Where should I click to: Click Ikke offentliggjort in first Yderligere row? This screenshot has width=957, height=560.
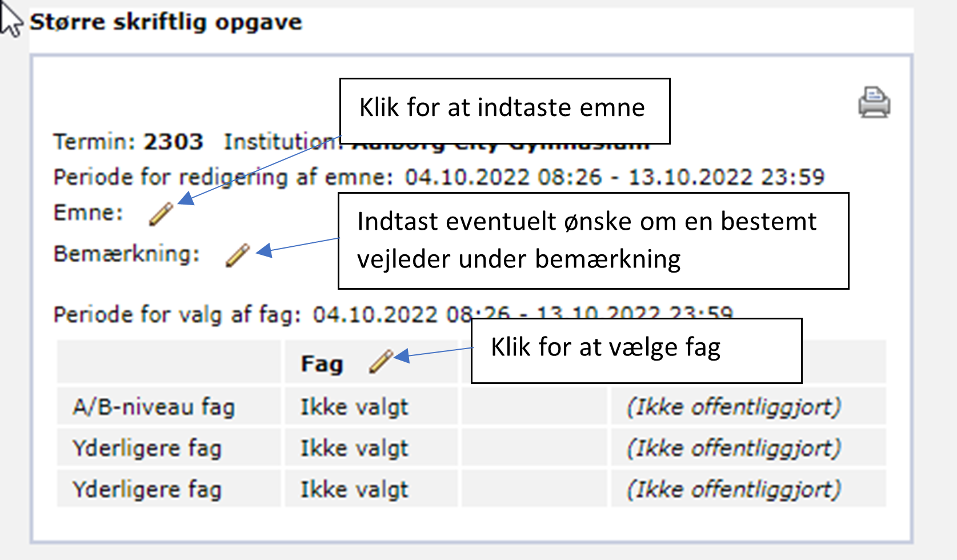[734, 449]
